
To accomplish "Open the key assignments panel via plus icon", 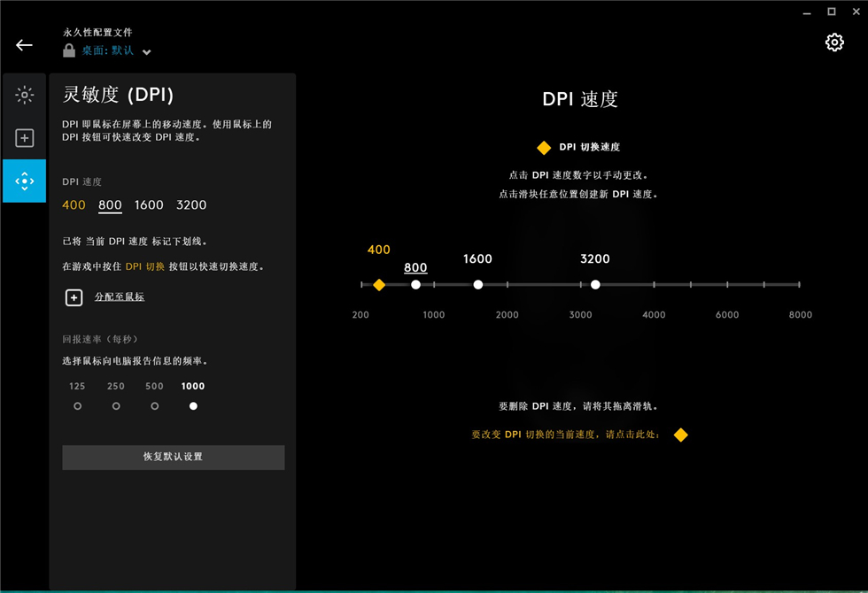I will point(24,137).
